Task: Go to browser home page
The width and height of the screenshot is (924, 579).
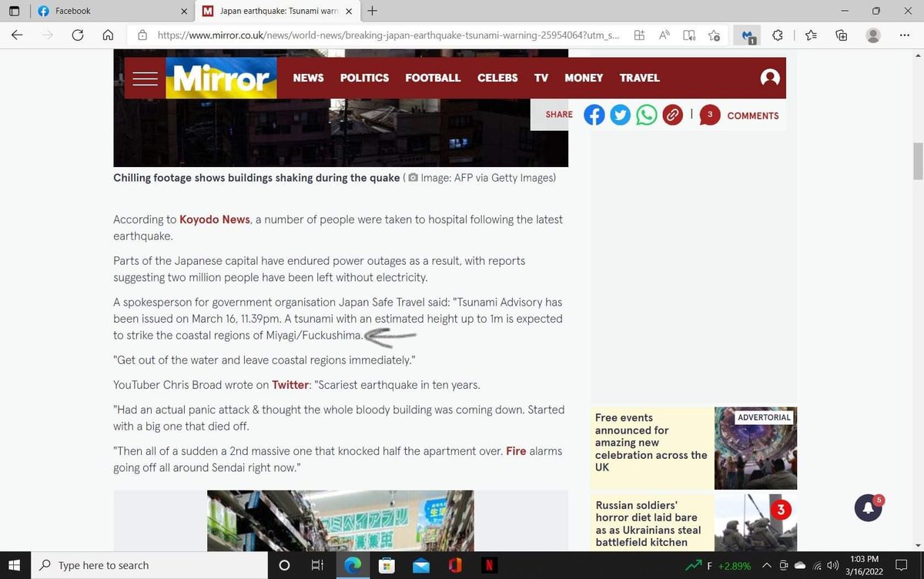Action: [x=108, y=35]
